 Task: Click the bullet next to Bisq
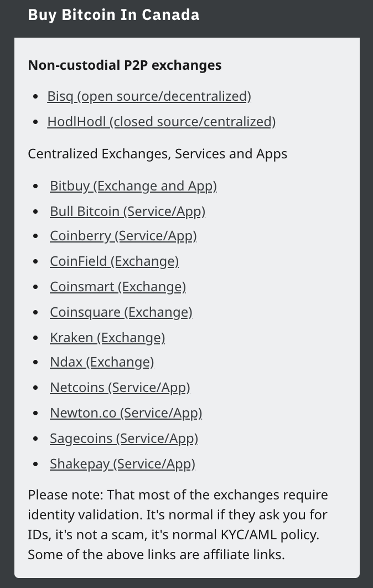(x=36, y=96)
